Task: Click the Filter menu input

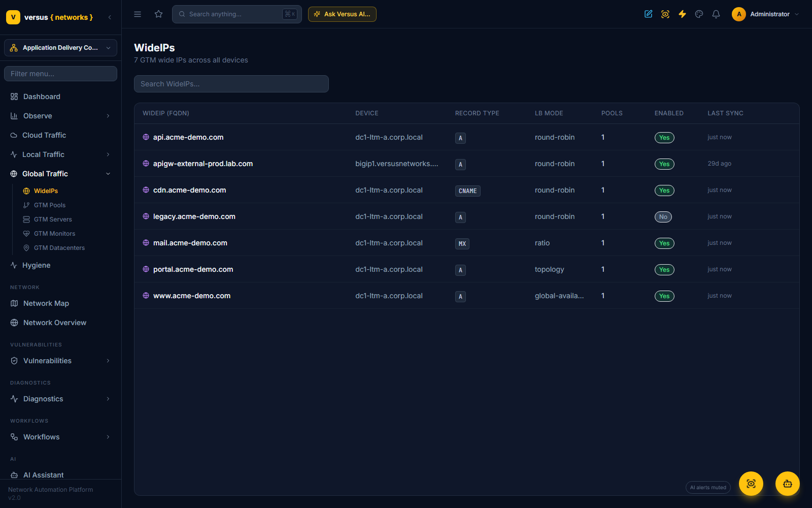Action: (x=61, y=74)
